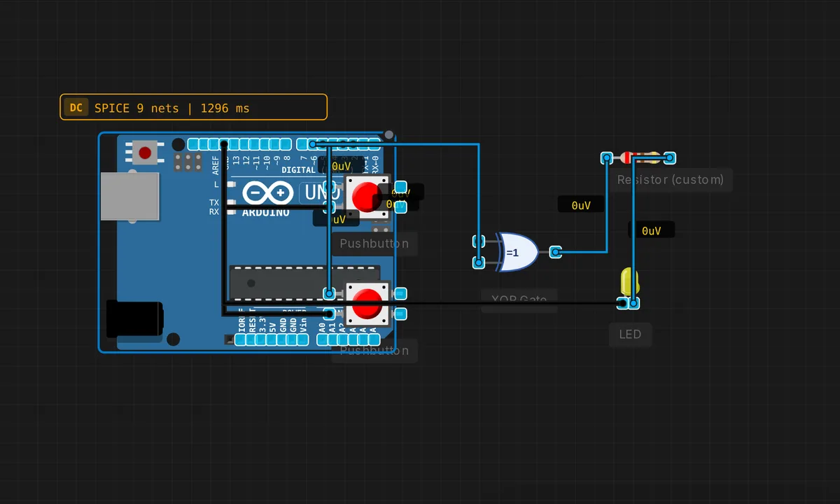
Task: Click the lower pushbutton's red cap
Action: coord(367,304)
